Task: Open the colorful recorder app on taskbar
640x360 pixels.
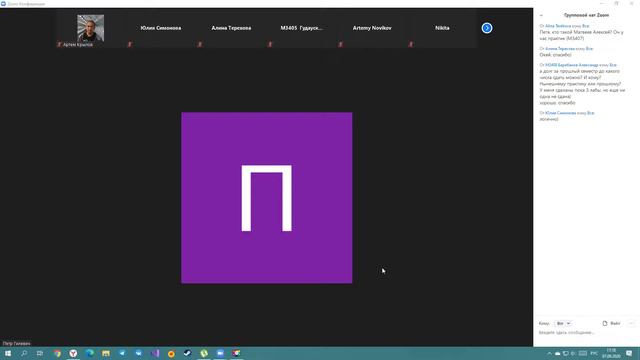Action: click(236, 353)
